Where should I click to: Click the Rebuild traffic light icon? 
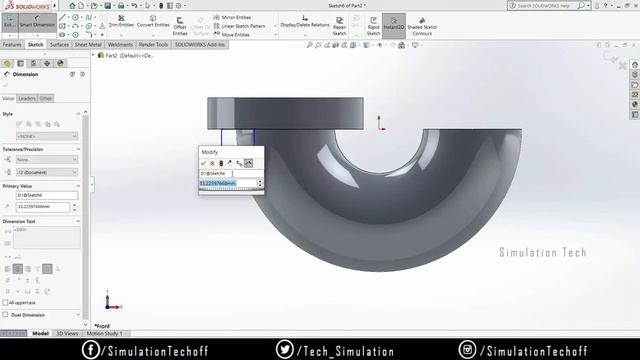[161, 6]
